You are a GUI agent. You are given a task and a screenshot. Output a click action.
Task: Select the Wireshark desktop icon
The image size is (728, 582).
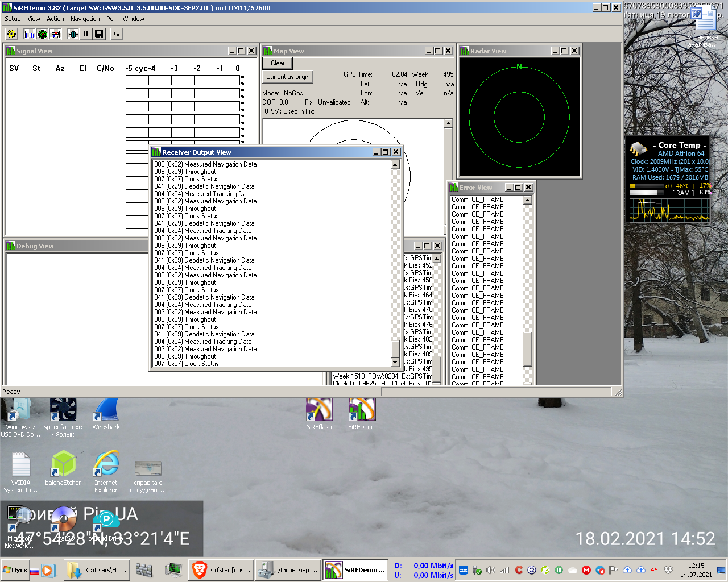tap(106, 414)
